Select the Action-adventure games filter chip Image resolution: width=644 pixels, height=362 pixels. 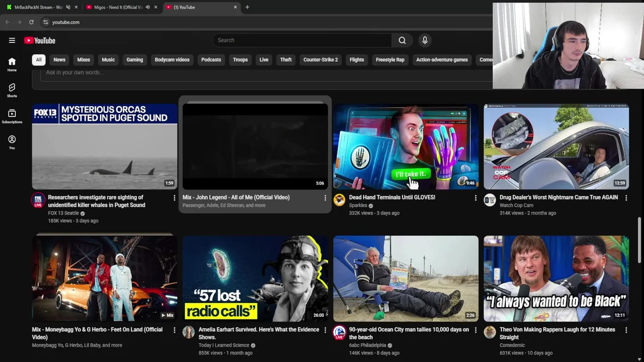[442, 60]
